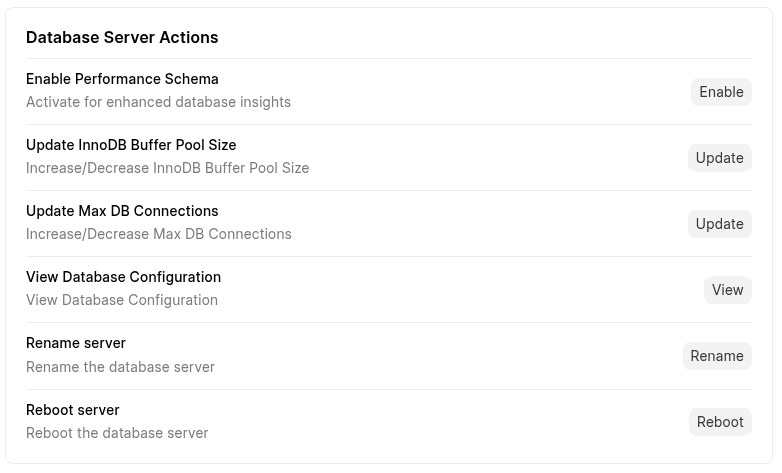Click the Database Server Actions heading

point(122,37)
